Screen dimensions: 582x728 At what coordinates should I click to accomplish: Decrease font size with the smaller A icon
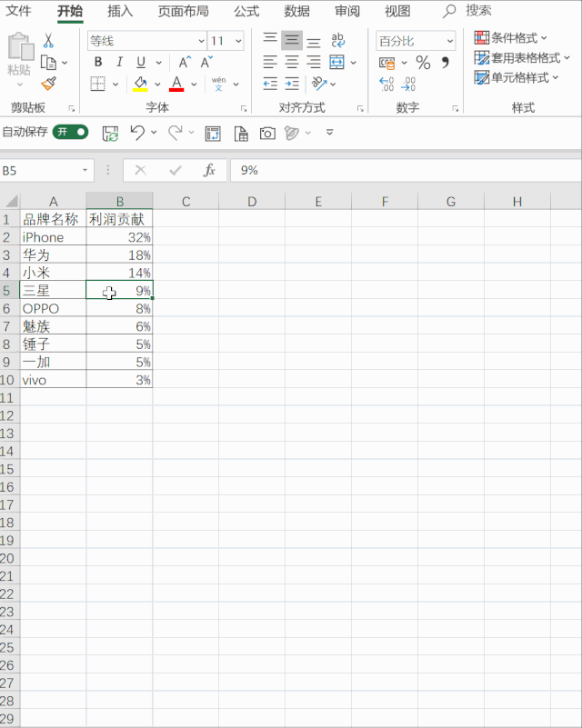pos(206,62)
